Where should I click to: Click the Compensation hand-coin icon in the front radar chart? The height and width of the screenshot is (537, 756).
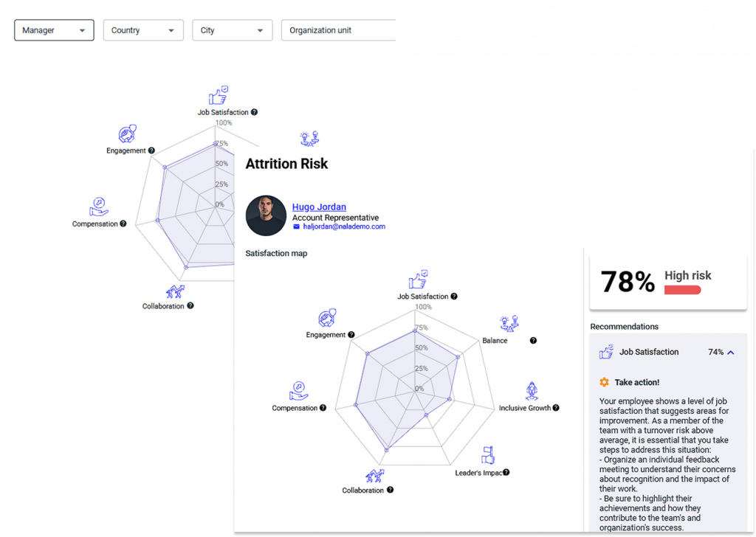click(x=298, y=390)
